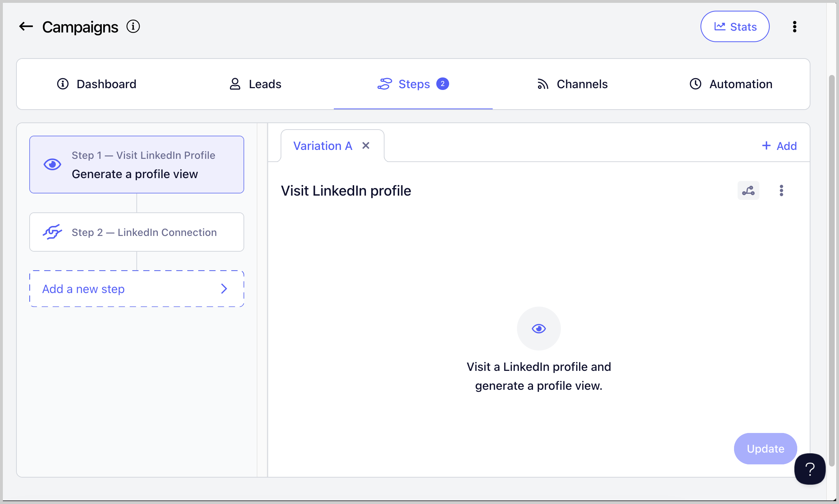Click the handshake icon on Step 2
Viewport: 839px width, 504px height.
coord(52,232)
